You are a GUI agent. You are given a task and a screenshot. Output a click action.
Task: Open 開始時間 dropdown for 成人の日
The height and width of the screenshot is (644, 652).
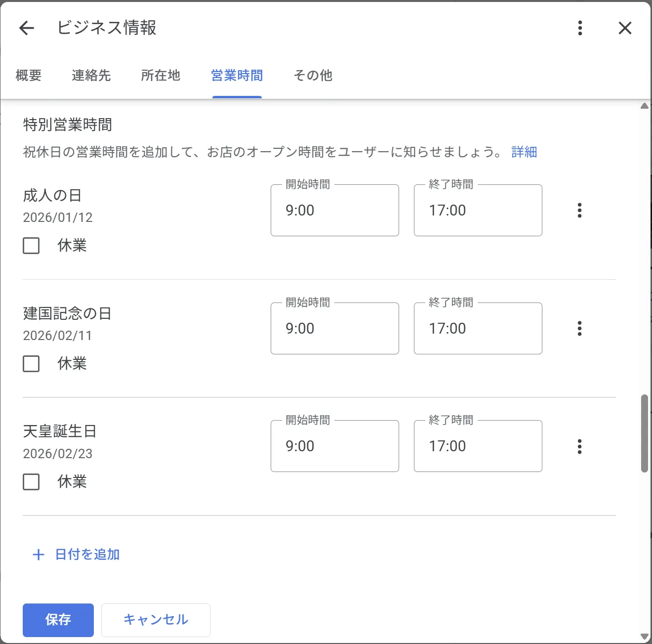tap(334, 211)
